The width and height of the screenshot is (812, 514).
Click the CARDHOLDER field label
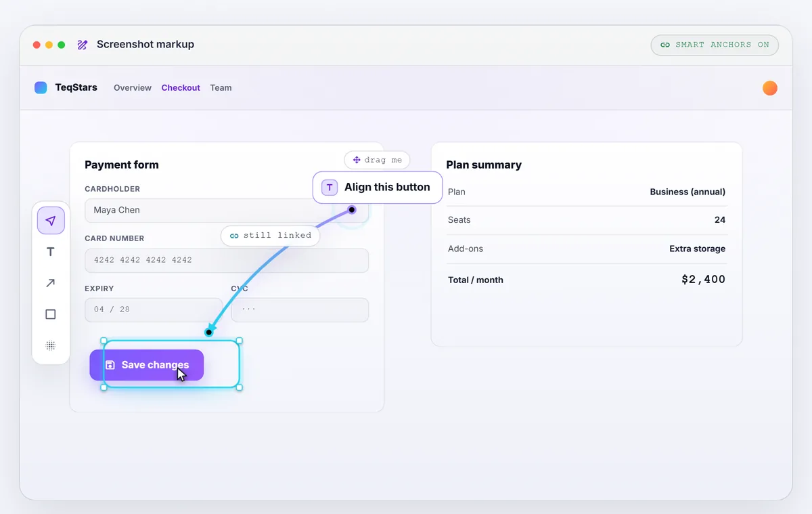tap(112, 189)
